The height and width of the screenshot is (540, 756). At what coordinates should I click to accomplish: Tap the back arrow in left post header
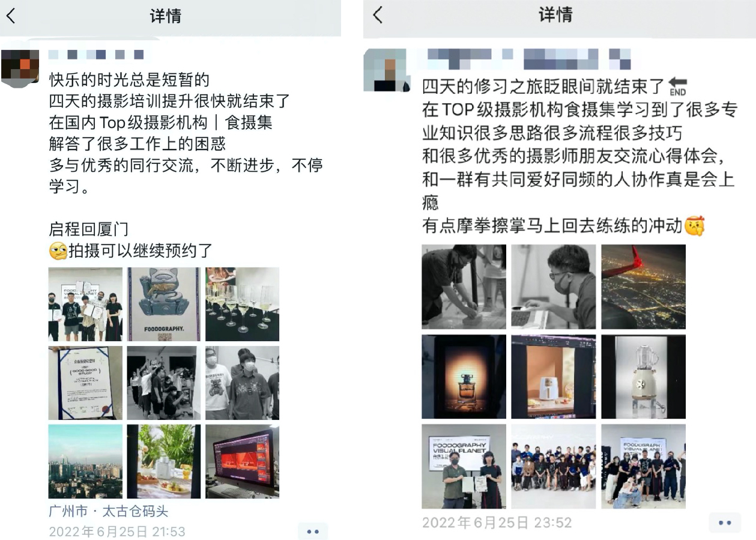click(x=11, y=16)
